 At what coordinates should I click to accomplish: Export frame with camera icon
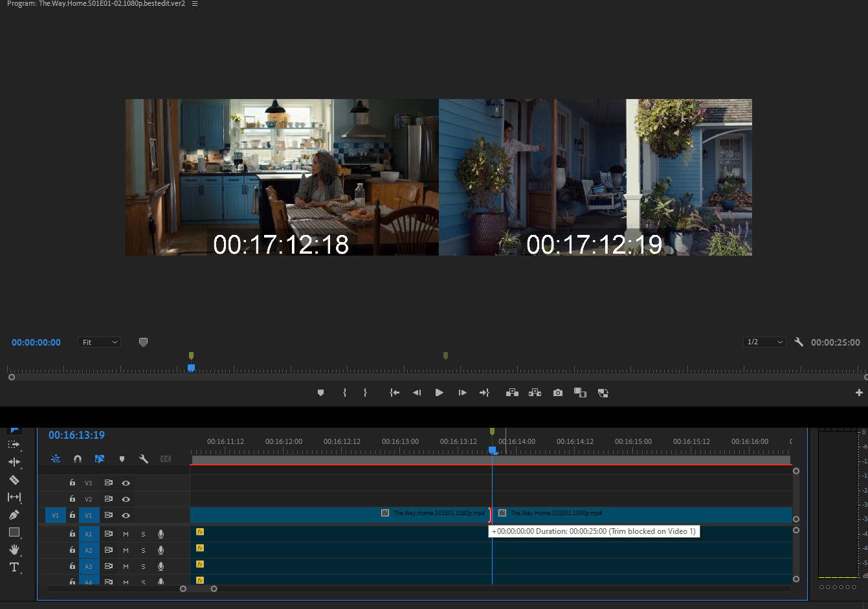pos(558,393)
